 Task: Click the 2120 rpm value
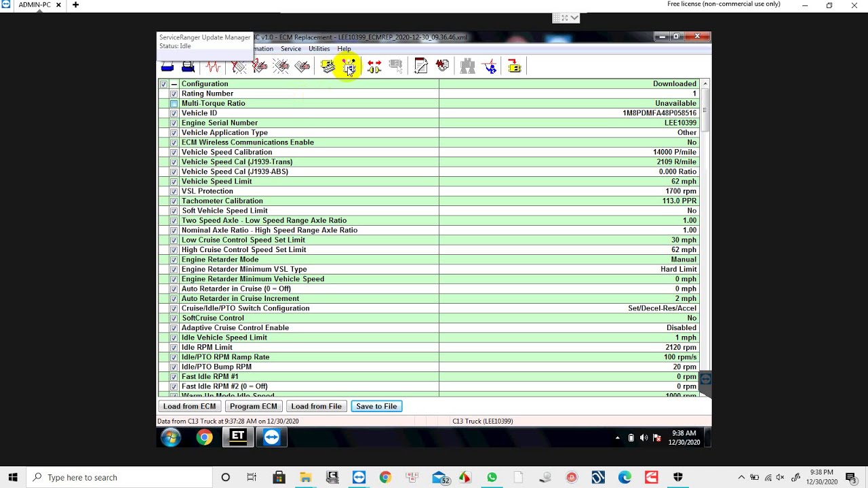click(681, 348)
